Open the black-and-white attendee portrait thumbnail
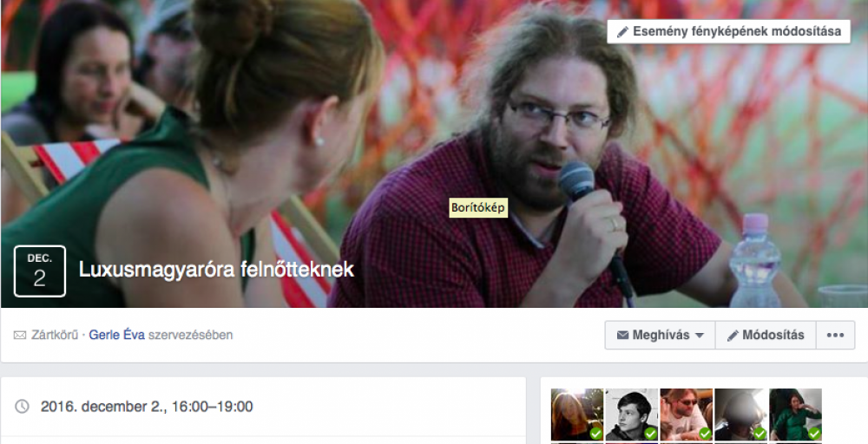This screenshot has width=868, height=444. click(632, 415)
